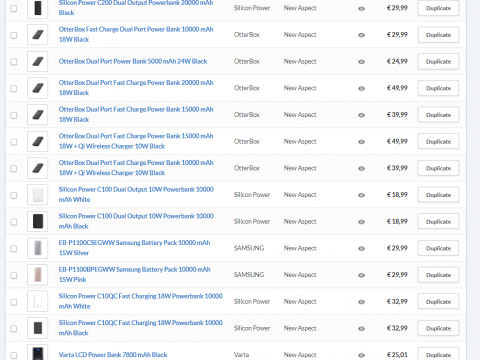This screenshot has width=480, height=360.
Task: Click thumbnail of Samsung Battery Pack Pink
Action: tap(38, 275)
